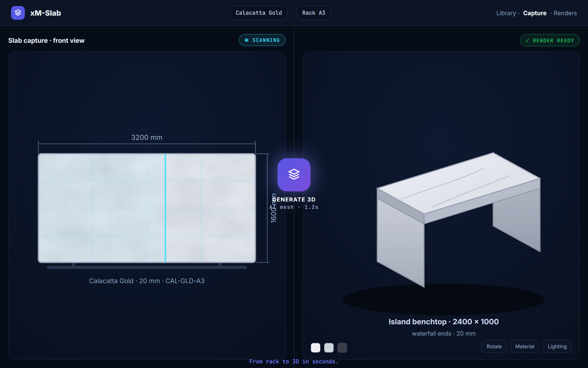The height and width of the screenshot is (368, 588).
Task: Click the Scanning status badge
Action: click(x=262, y=40)
